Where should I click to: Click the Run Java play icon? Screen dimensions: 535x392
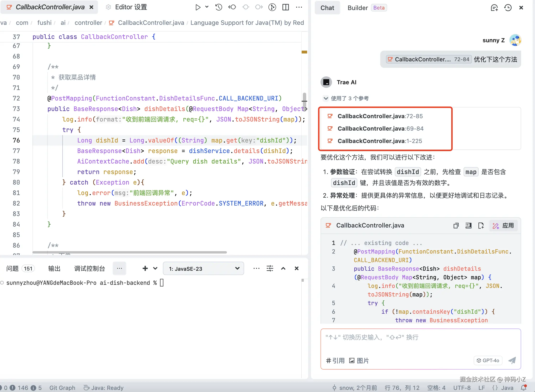pyautogui.click(x=198, y=7)
